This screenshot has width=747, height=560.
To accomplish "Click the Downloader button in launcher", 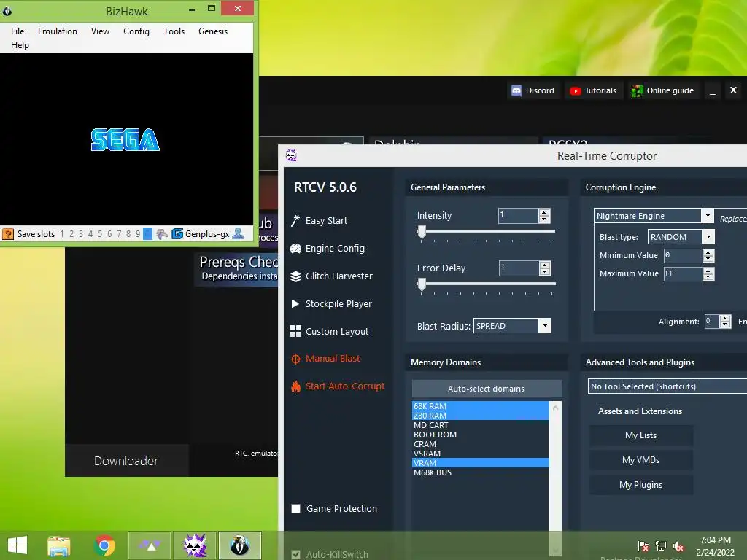I will click(x=126, y=461).
